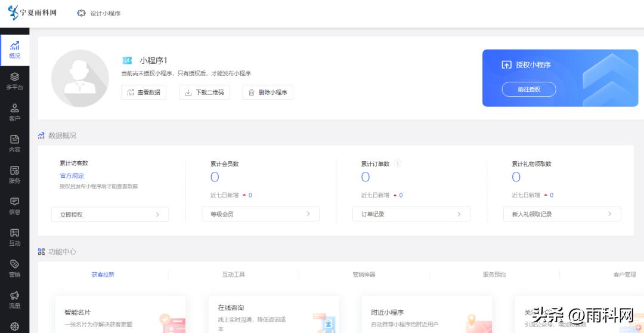This screenshot has width=644, height=333.
Task: Click the 累计访客数 label
Action: tap(73, 163)
